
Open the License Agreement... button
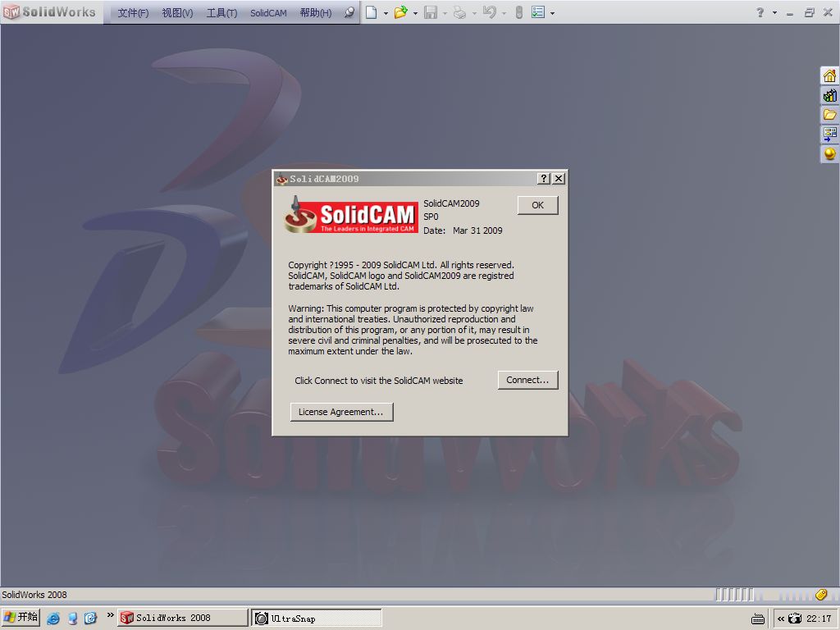(341, 412)
